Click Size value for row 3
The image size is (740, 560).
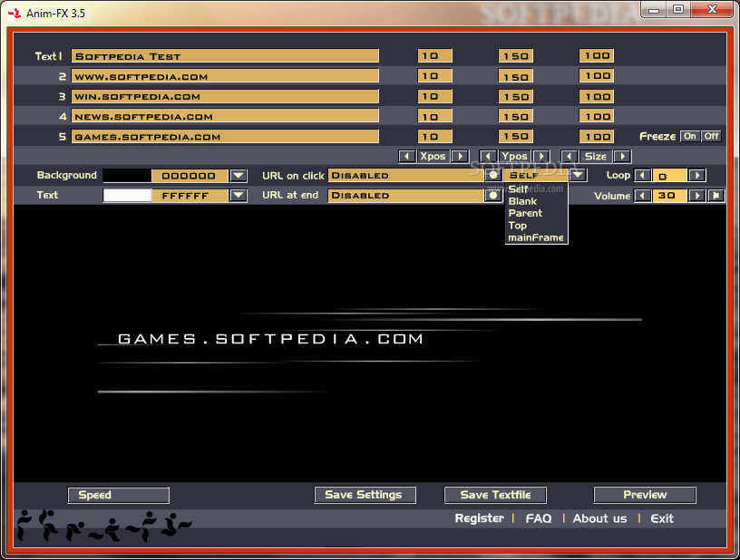coord(597,96)
